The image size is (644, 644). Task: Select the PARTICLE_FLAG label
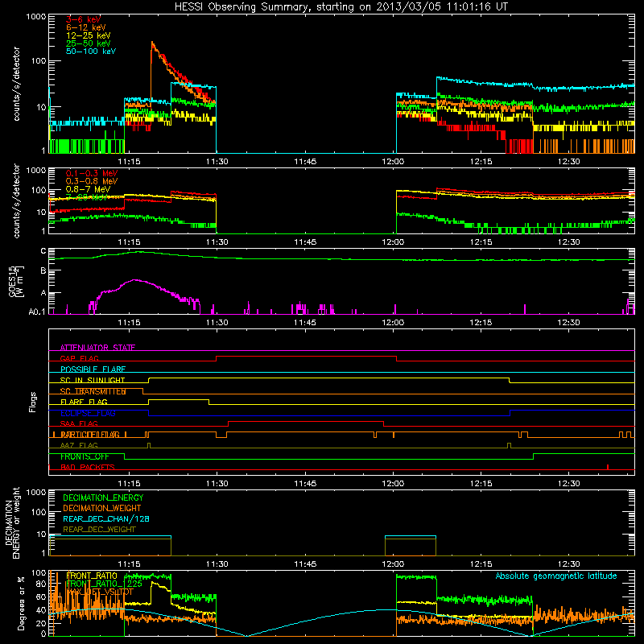(90, 435)
